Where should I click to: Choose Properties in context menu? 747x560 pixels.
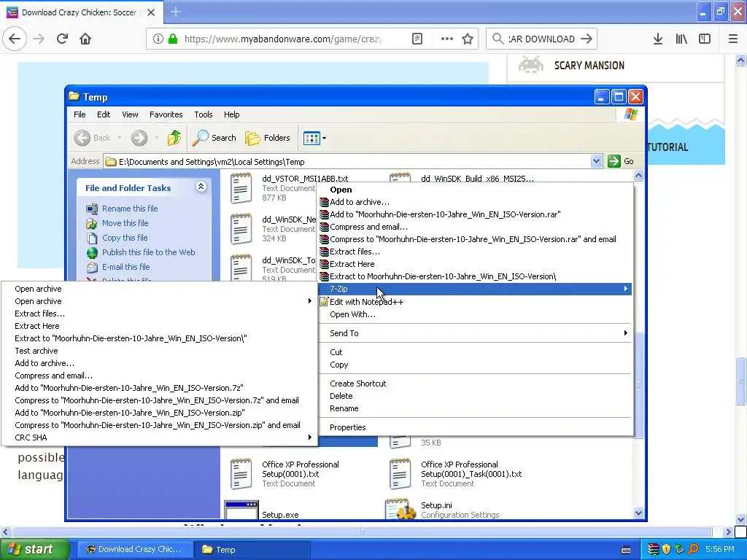coord(475,427)
